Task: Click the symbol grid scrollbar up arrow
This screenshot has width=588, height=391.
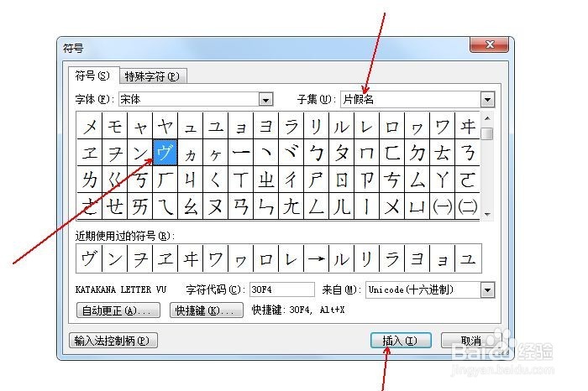Action: [487, 118]
